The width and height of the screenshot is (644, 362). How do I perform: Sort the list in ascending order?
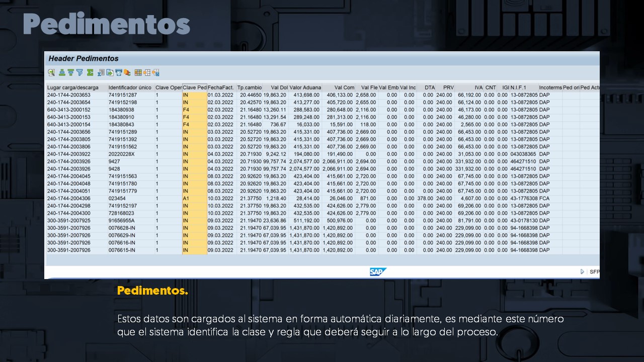click(62, 72)
